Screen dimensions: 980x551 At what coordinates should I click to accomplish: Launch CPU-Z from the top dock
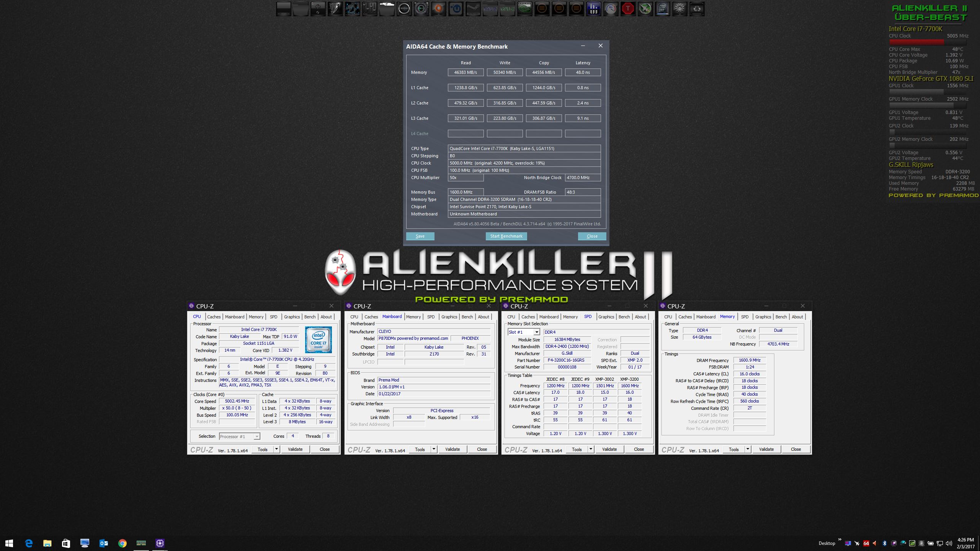[x=490, y=9]
